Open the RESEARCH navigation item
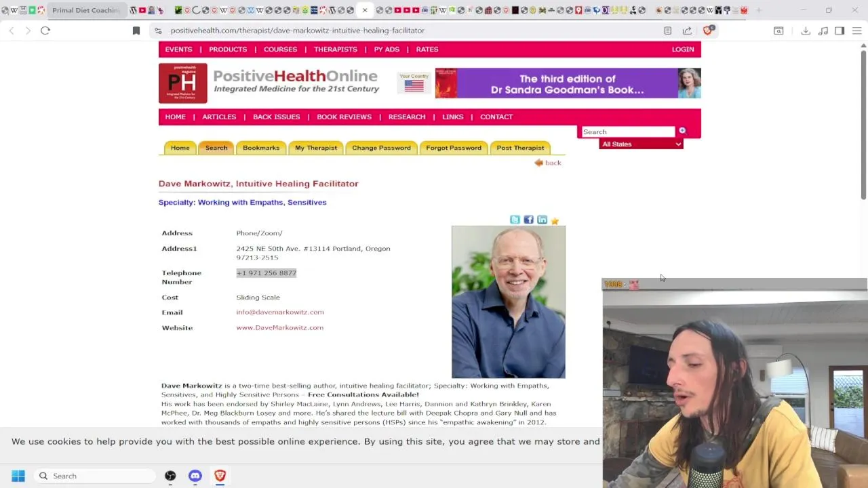 point(407,117)
